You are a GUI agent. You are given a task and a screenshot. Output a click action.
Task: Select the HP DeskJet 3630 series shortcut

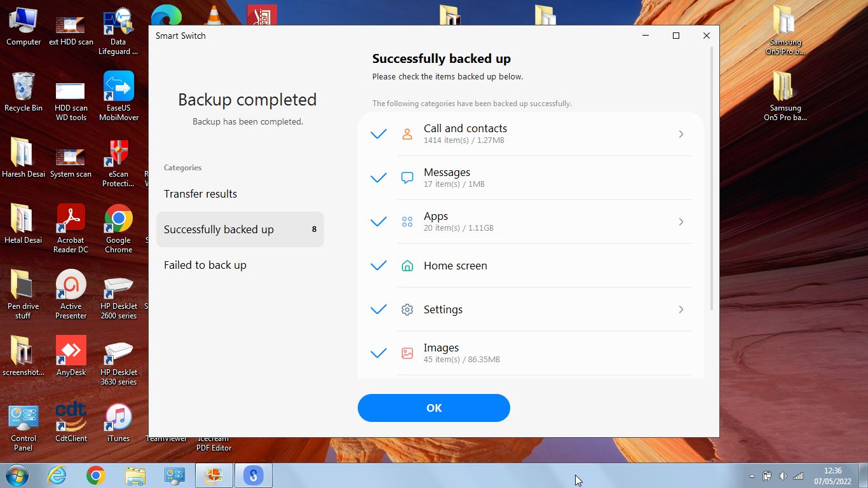pyautogui.click(x=118, y=362)
